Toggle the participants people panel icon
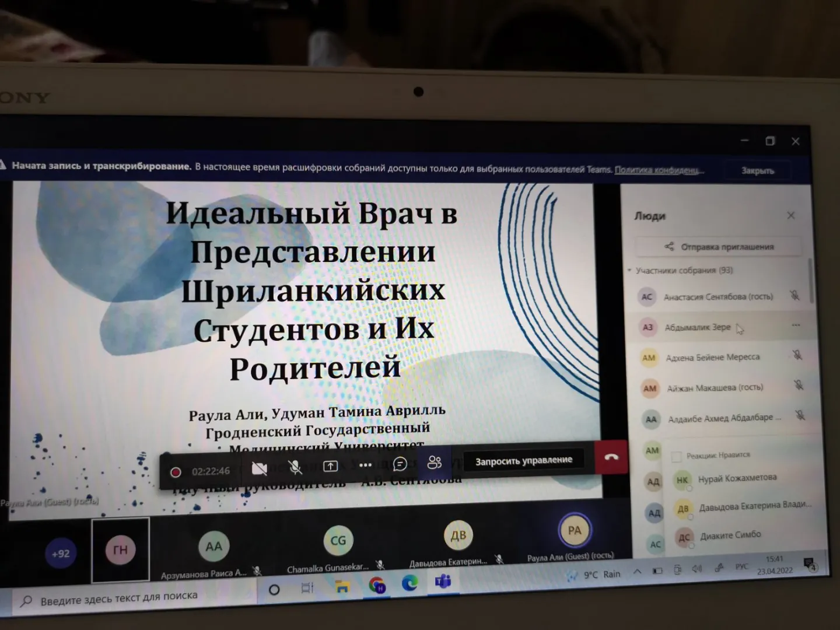840x630 pixels. pos(435,463)
